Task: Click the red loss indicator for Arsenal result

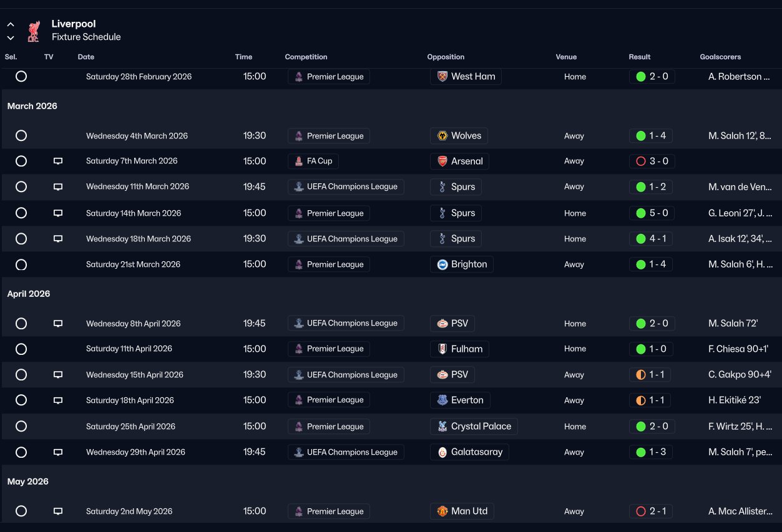Action: coord(640,161)
